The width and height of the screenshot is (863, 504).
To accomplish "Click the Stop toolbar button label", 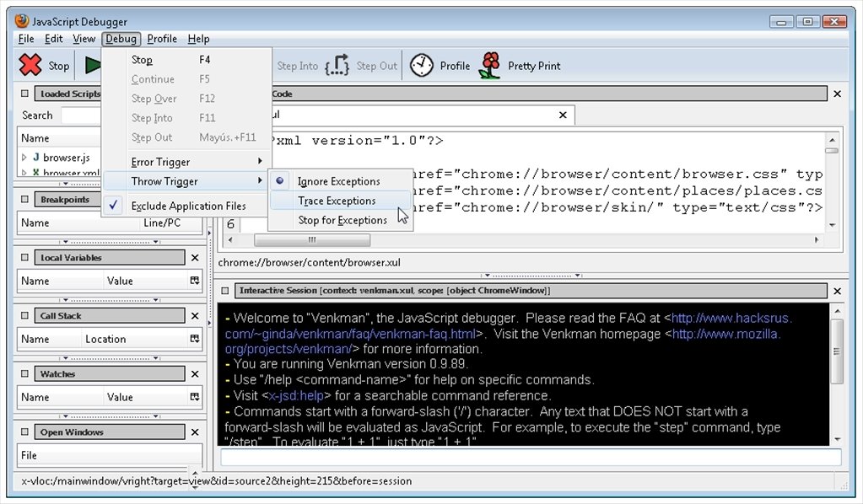I will point(59,66).
